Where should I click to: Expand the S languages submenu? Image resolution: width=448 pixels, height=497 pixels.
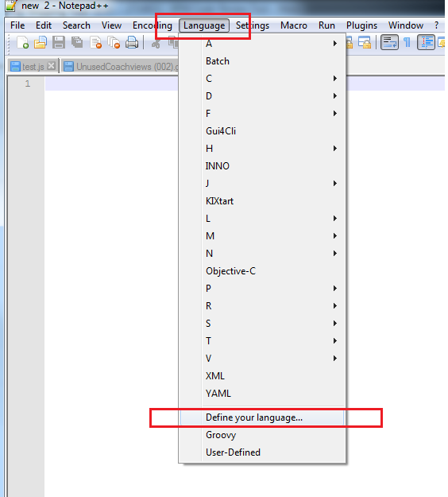click(x=262, y=324)
